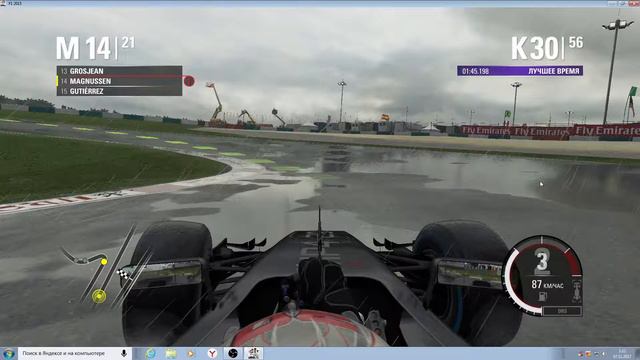Click the yellow player marker on minimap
Viewport: 640px width, 360px height.
pyautogui.click(x=99, y=296)
